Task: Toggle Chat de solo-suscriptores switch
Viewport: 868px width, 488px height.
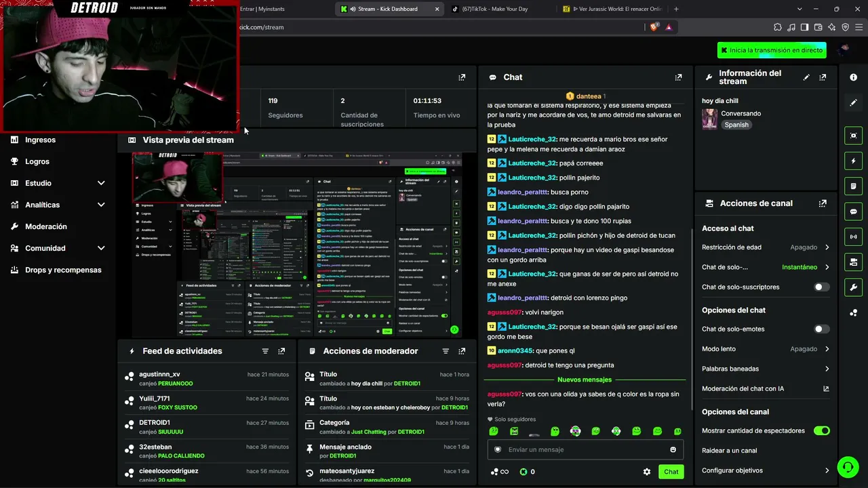Action: tap(821, 287)
